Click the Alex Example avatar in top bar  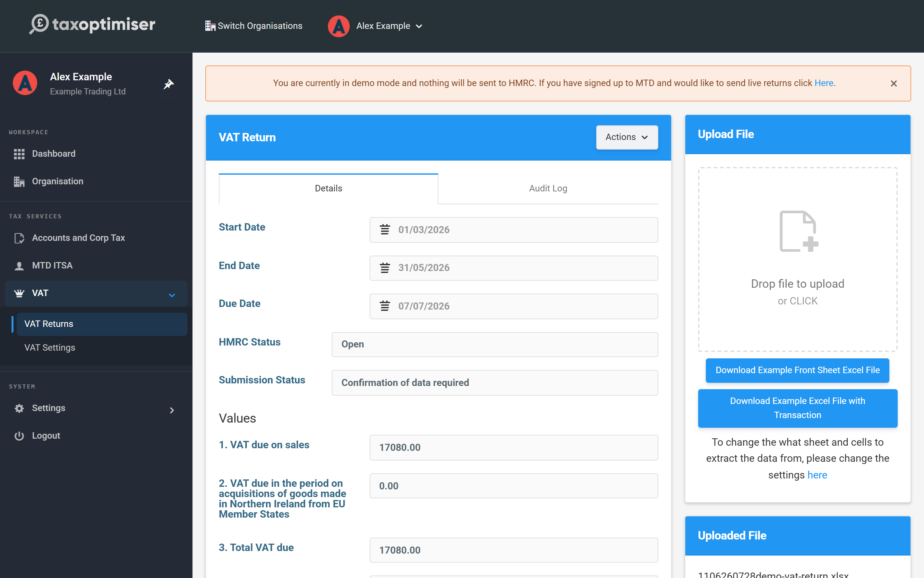click(x=339, y=26)
